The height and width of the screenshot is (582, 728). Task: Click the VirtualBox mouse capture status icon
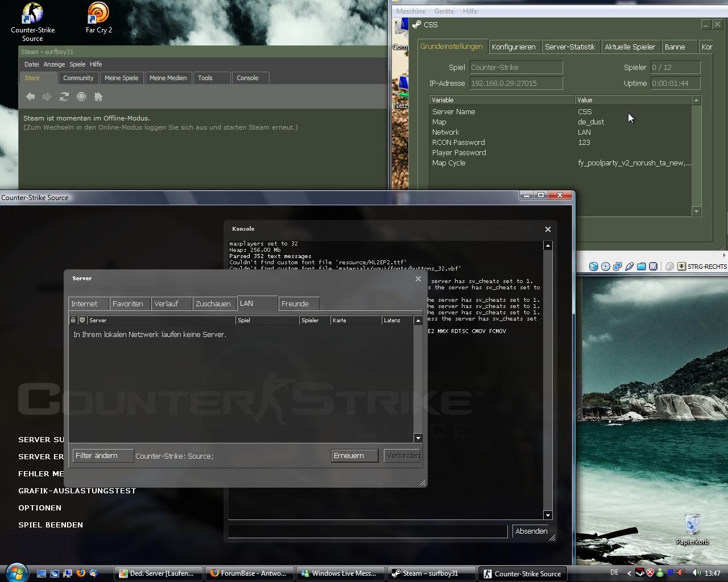click(669, 266)
